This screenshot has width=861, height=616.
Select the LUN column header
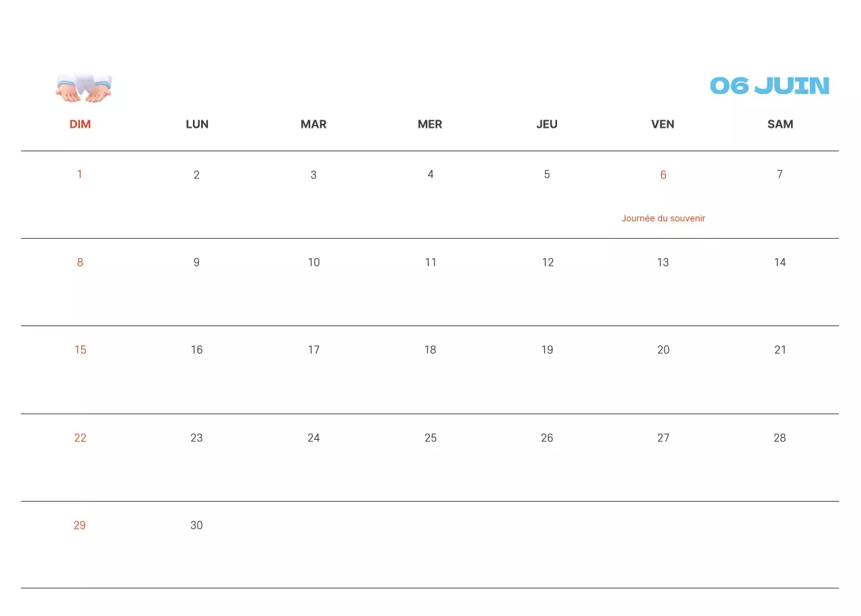(197, 124)
